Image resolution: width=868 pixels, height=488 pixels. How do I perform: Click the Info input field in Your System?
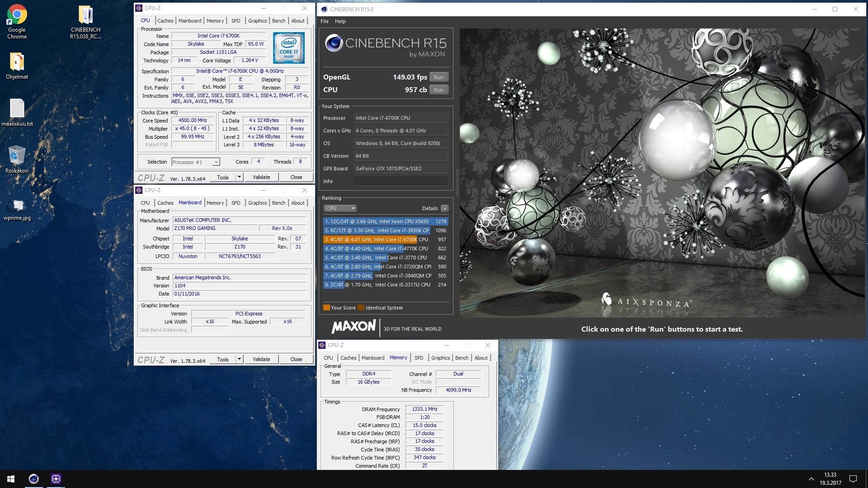click(401, 181)
